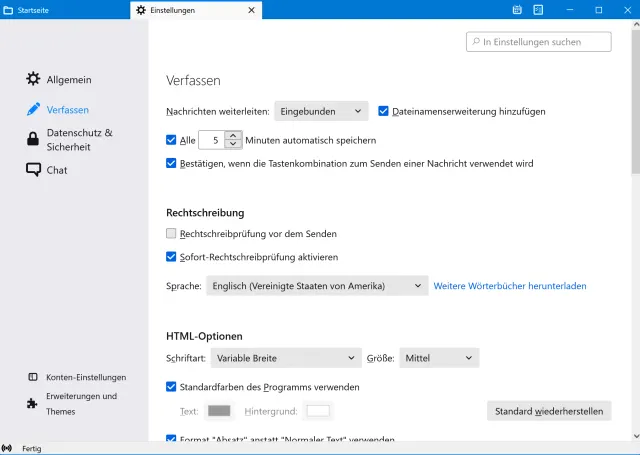Toggle the auto-save every minutes checkbox
This screenshot has width=640, height=455.
tap(171, 140)
